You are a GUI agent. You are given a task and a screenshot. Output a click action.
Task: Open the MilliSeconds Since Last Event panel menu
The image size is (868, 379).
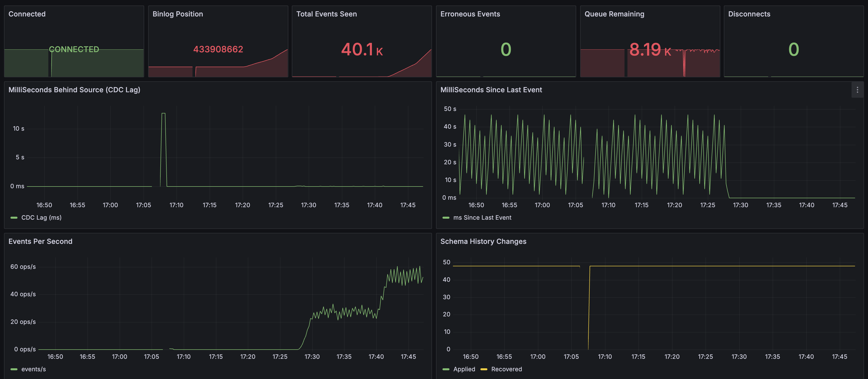click(857, 90)
